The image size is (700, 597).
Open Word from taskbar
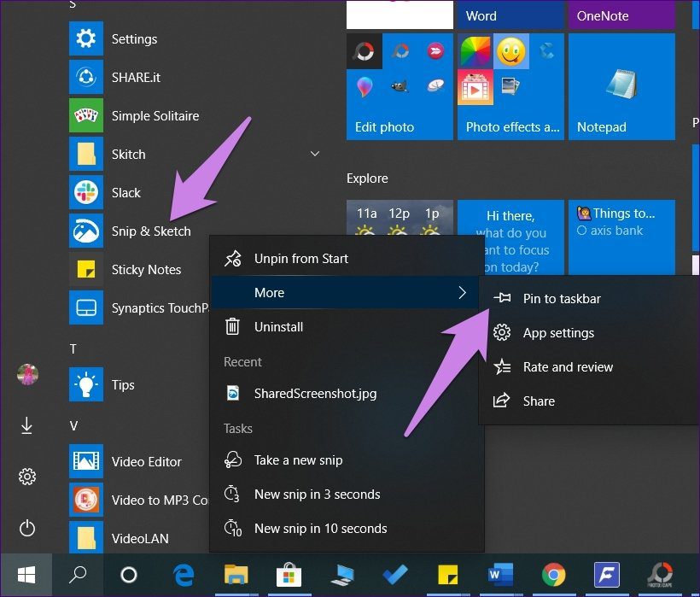pyautogui.click(x=500, y=575)
